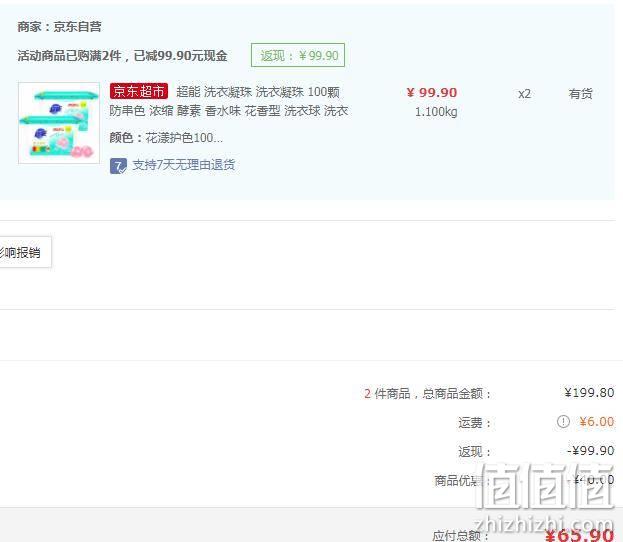
Task: Click the cashback amount -¥99.90
Action: click(590, 451)
